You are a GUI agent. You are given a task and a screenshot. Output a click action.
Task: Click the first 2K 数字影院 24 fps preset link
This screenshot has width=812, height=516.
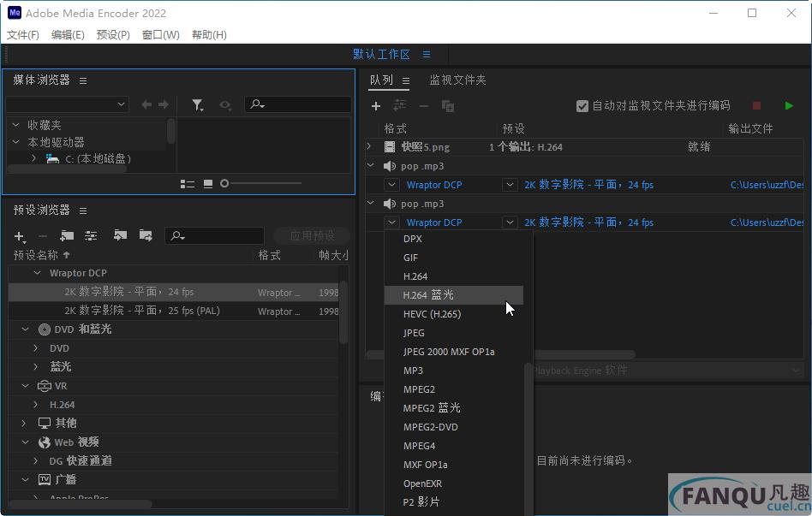[588, 185]
